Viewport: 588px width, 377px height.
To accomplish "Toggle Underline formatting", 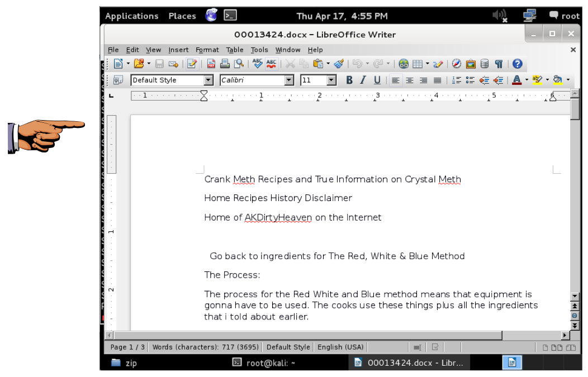I will 377,80.
